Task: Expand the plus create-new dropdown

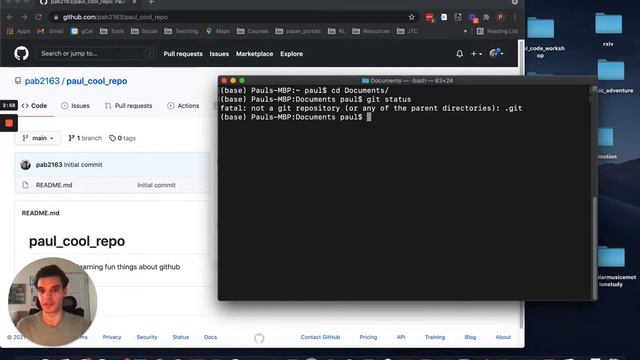Action: [476, 53]
